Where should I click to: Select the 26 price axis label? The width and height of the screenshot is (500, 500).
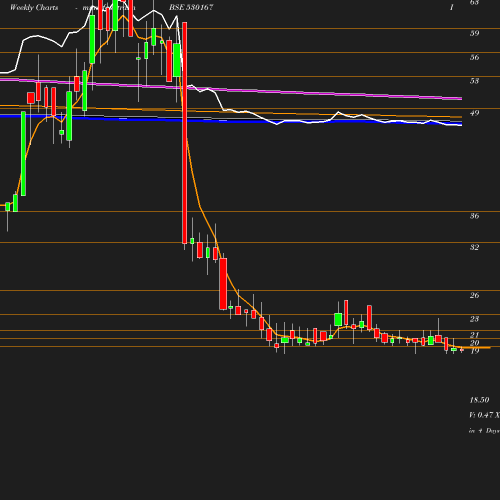[474, 295]
